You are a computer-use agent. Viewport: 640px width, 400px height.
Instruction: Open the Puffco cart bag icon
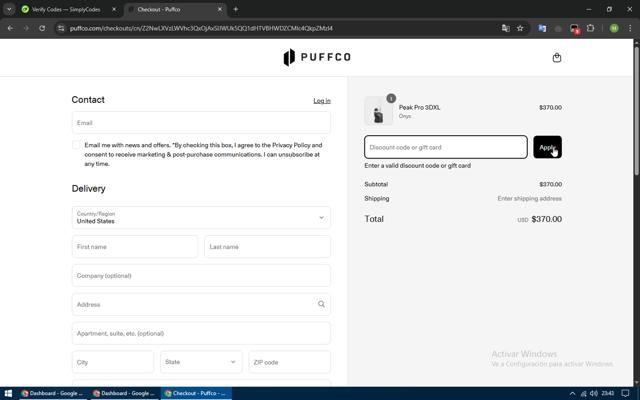[x=557, y=58]
